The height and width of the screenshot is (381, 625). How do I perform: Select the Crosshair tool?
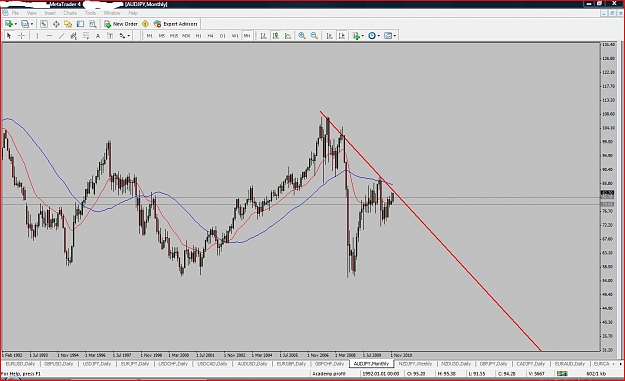click(22, 36)
